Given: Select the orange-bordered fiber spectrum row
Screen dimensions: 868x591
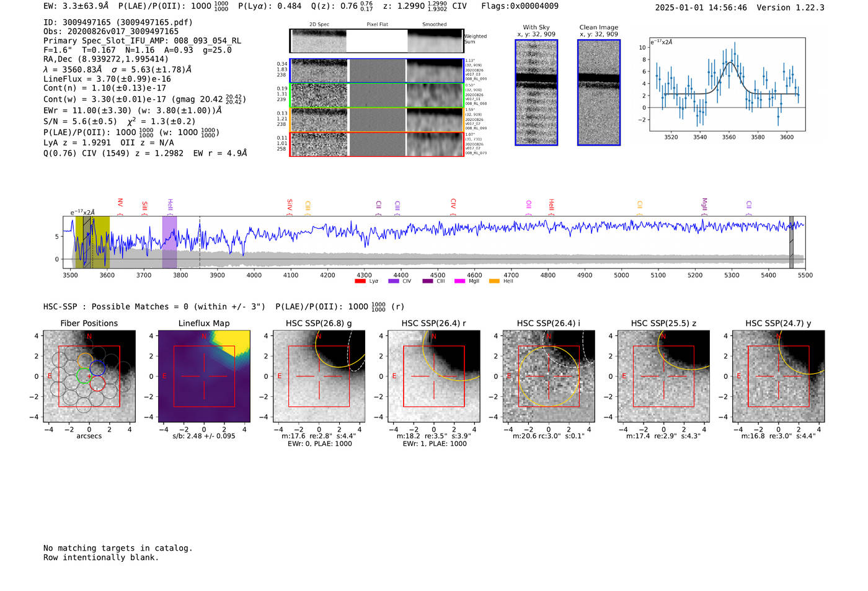Looking at the screenshot, I should [376, 120].
